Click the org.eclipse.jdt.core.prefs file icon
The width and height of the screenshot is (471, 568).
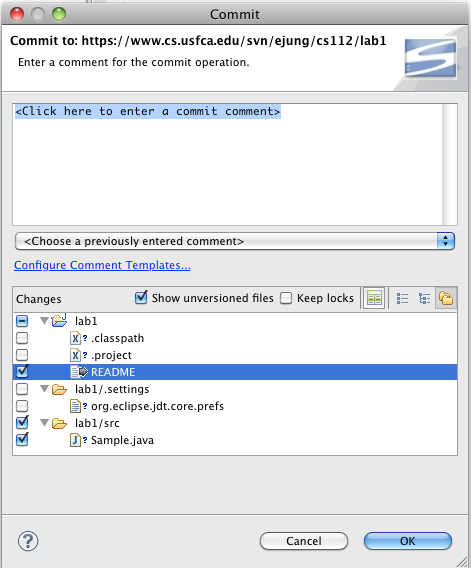(x=75, y=406)
